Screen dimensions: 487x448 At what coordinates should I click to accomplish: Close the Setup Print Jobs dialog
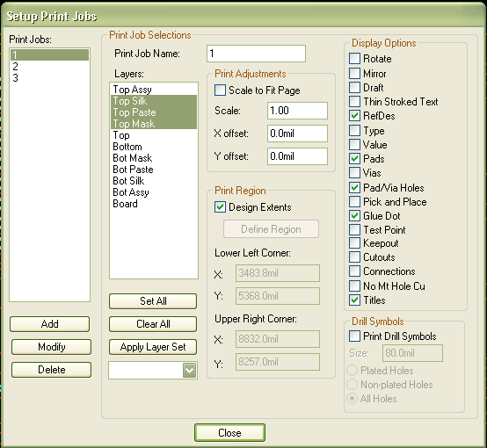pos(229,433)
